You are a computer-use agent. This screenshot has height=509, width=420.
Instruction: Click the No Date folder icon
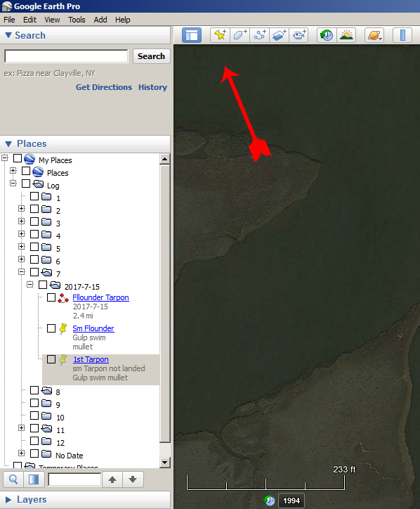[x=46, y=453]
